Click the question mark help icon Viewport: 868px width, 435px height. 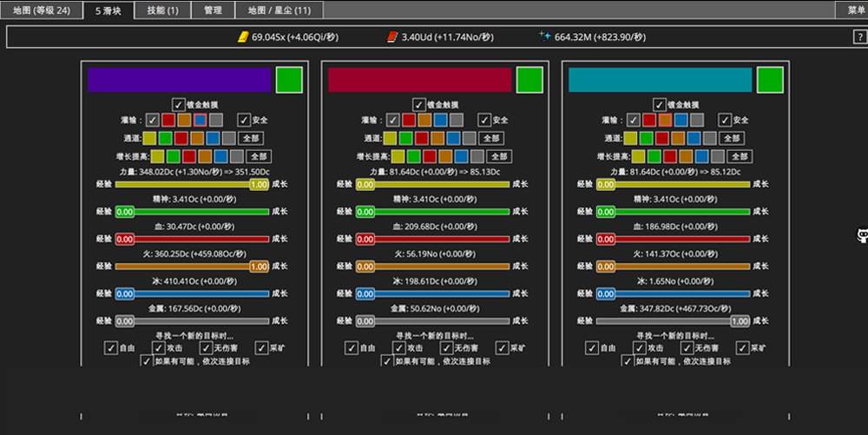click(x=859, y=37)
